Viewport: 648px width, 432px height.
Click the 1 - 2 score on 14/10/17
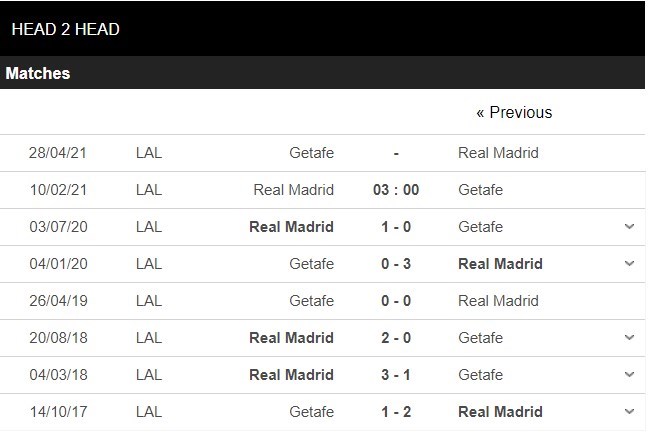(x=396, y=411)
